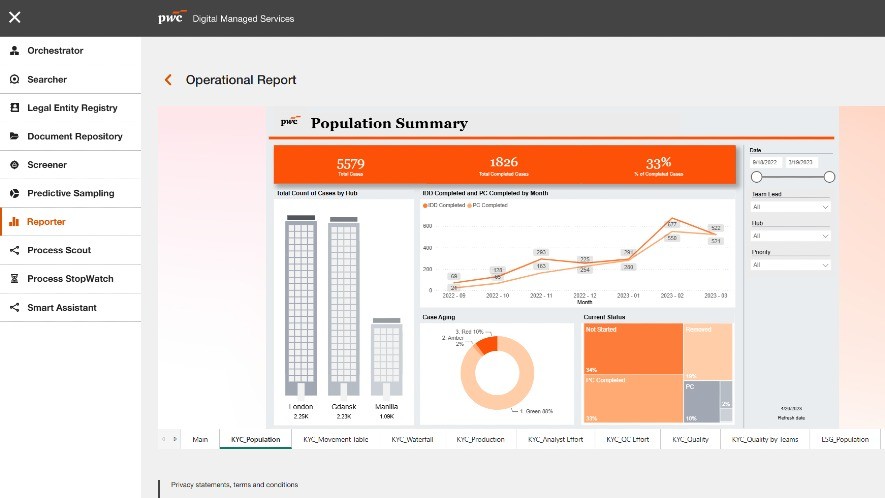Click the Gdansk building bar
This screenshot has height=498, width=885.
(x=344, y=306)
